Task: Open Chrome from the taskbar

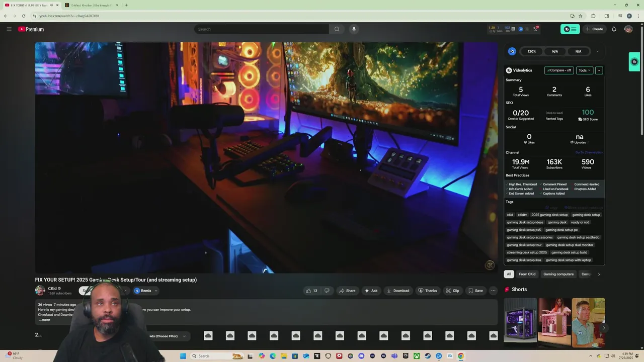Action: [x=461, y=356]
